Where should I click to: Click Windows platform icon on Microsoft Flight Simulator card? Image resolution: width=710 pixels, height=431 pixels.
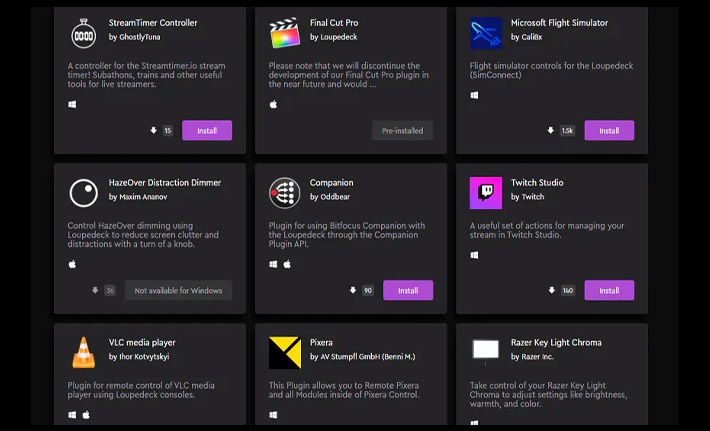tap(474, 95)
